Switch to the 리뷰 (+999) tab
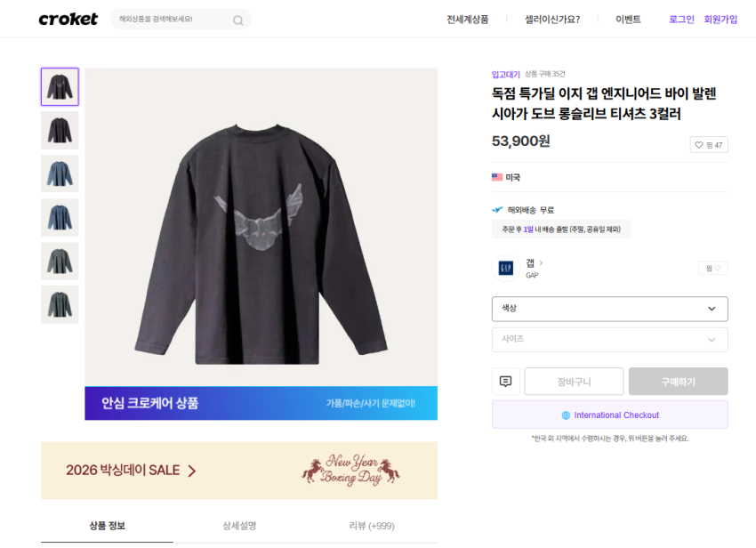756x548 pixels. [x=371, y=526]
